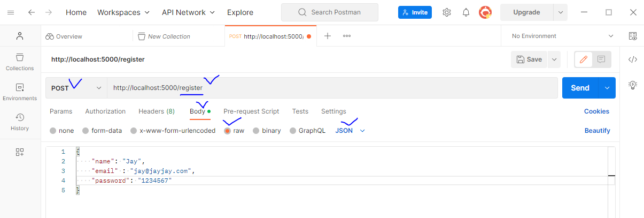Open the configure workspace sidebar icon

(x=20, y=152)
